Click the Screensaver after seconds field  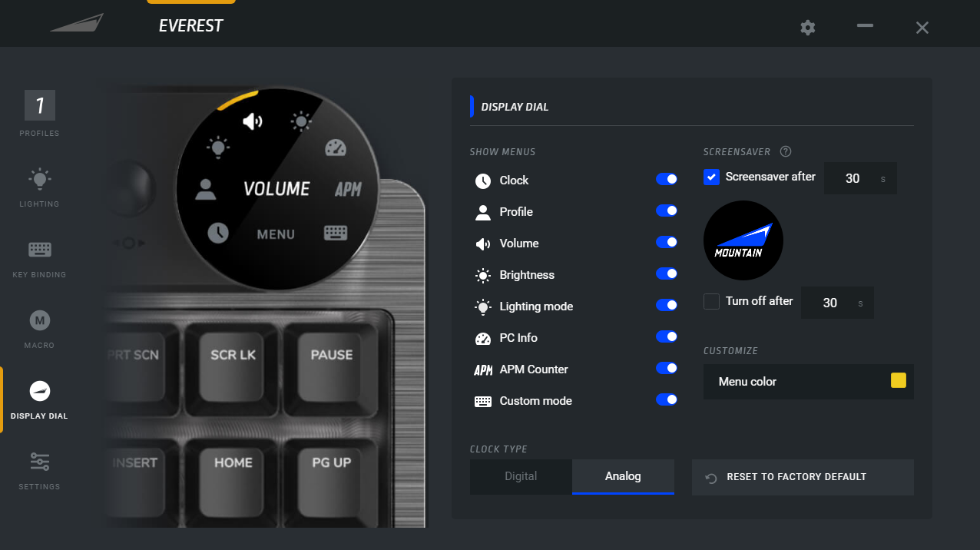[853, 178]
